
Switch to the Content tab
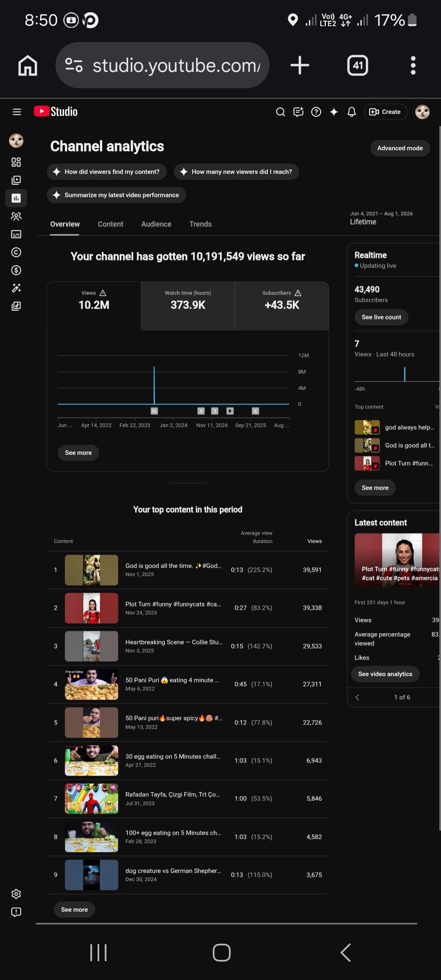pos(110,224)
